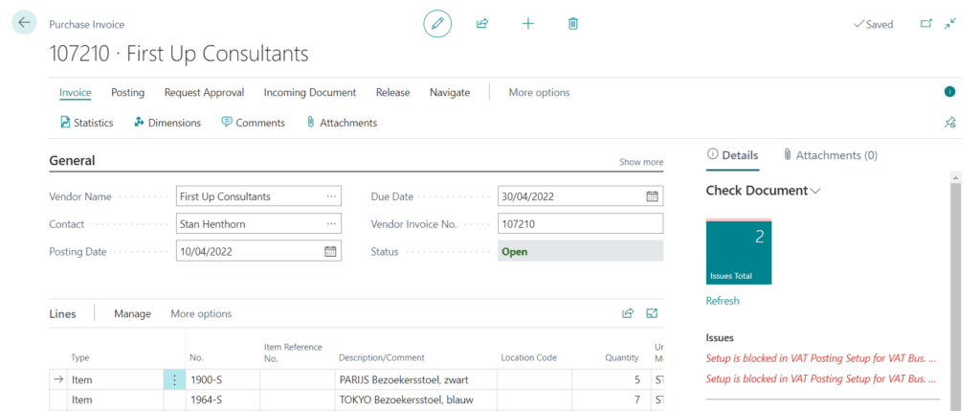The image size is (980, 411).
Task: Open Vendor Name lookup ellipsis
Action: pyautogui.click(x=331, y=196)
